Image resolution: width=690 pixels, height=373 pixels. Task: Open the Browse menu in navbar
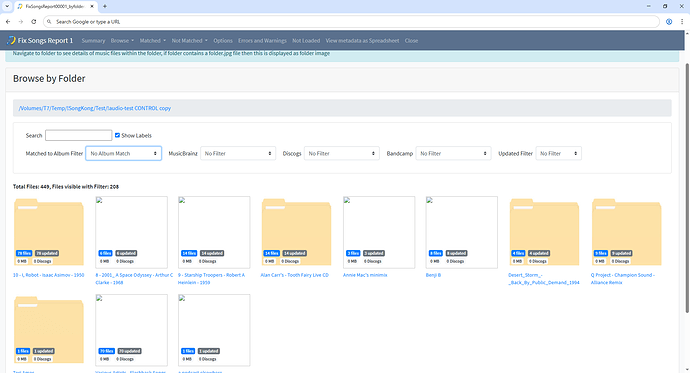[x=122, y=40]
